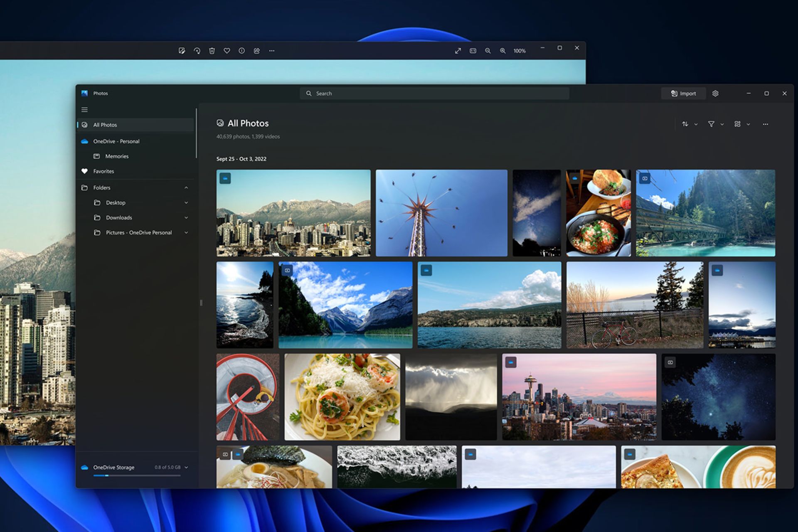Screen dimensions: 798x532
Task: Open the shrimp pasta photo
Action: 342,397
